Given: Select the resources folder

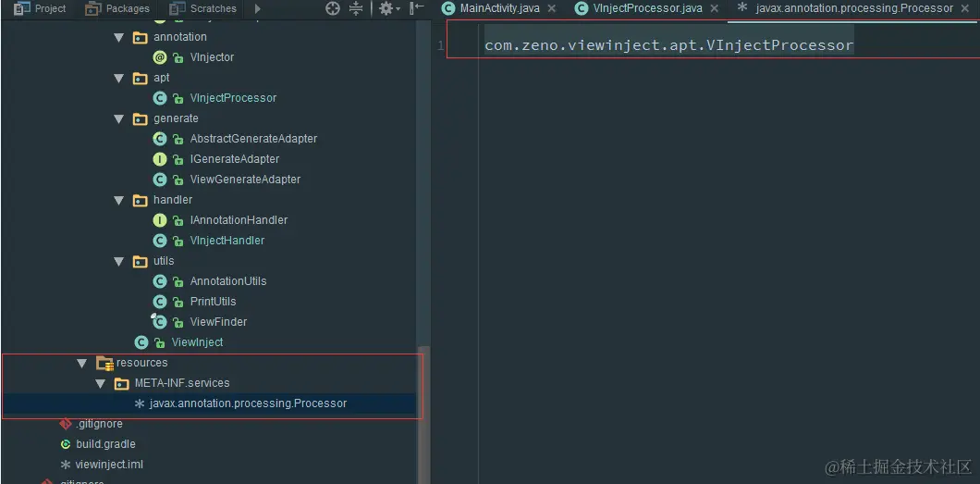Looking at the screenshot, I should (141, 363).
